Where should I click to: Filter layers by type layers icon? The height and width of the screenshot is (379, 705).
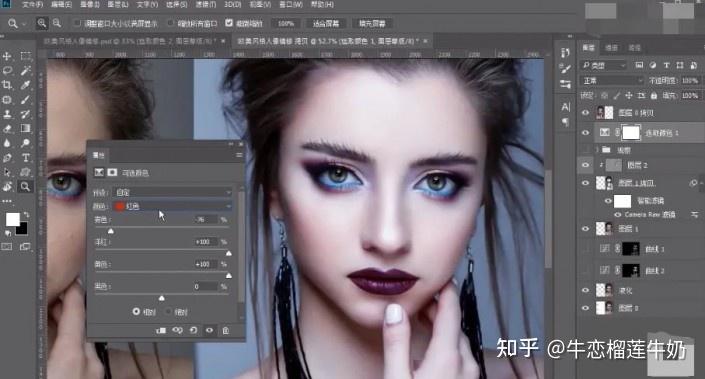click(x=666, y=65)
